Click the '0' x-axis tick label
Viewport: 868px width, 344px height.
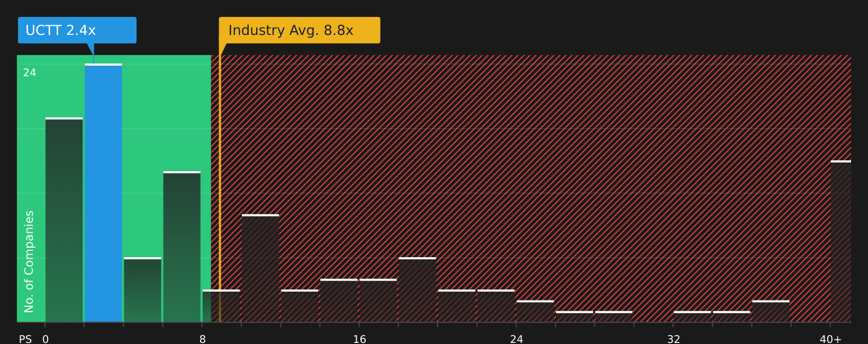tap(46, 339)
